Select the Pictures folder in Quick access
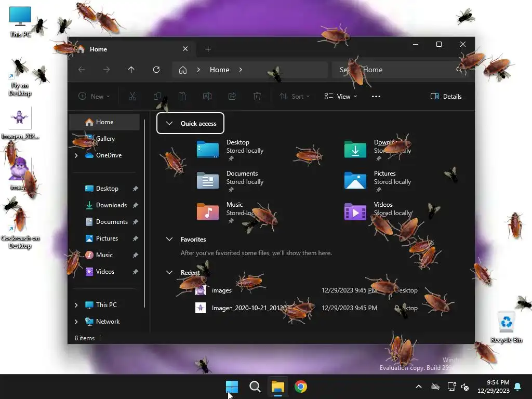 tap(378, 181)
